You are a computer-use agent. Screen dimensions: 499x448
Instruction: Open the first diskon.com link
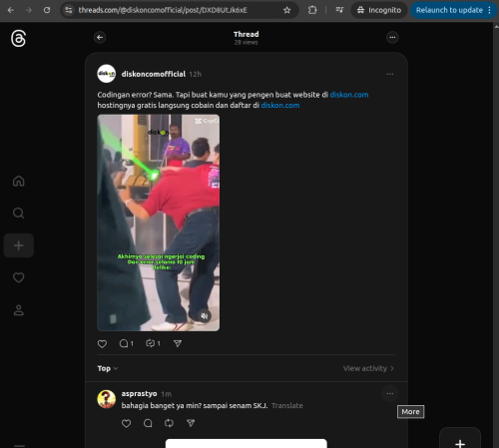(349, 95)
